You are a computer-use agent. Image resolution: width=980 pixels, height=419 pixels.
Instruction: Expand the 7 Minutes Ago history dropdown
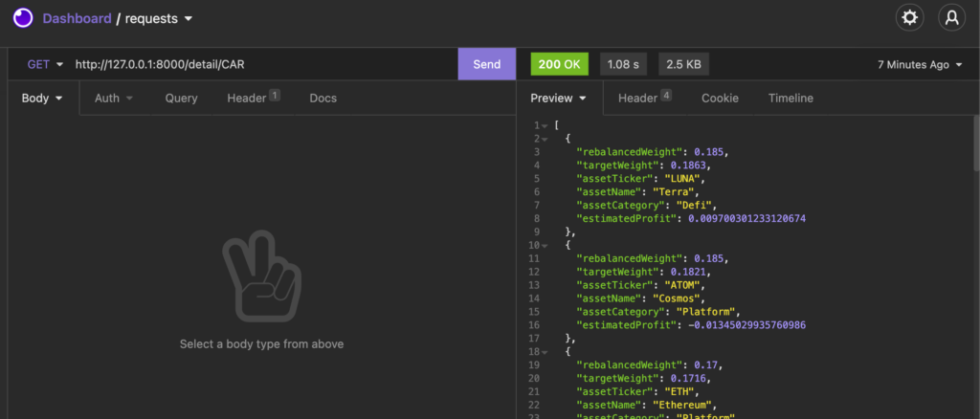coord(921,65)
